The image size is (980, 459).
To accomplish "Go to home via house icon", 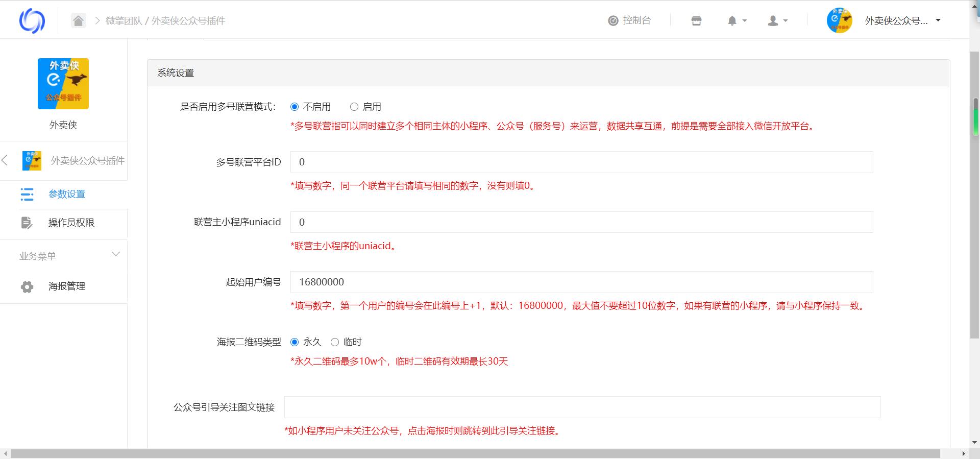I will (78, 20).
